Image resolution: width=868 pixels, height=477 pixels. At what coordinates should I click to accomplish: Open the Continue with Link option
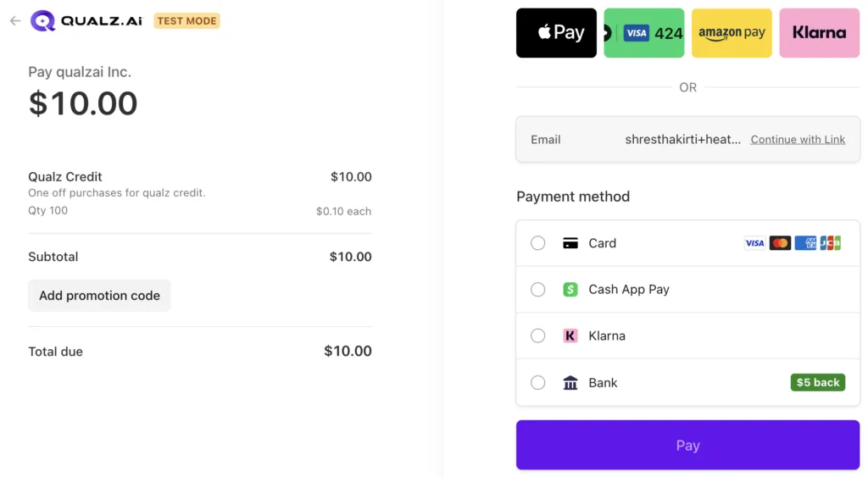[798, 140]
